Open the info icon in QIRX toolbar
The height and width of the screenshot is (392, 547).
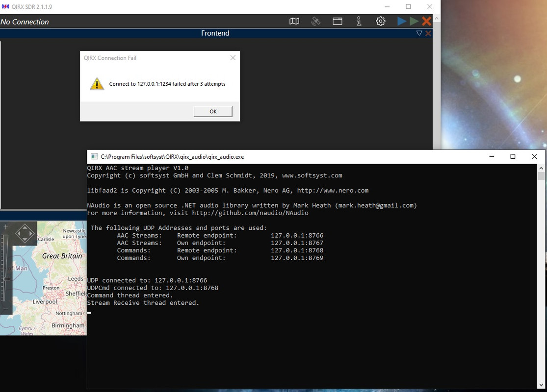[x=359, y=21]
